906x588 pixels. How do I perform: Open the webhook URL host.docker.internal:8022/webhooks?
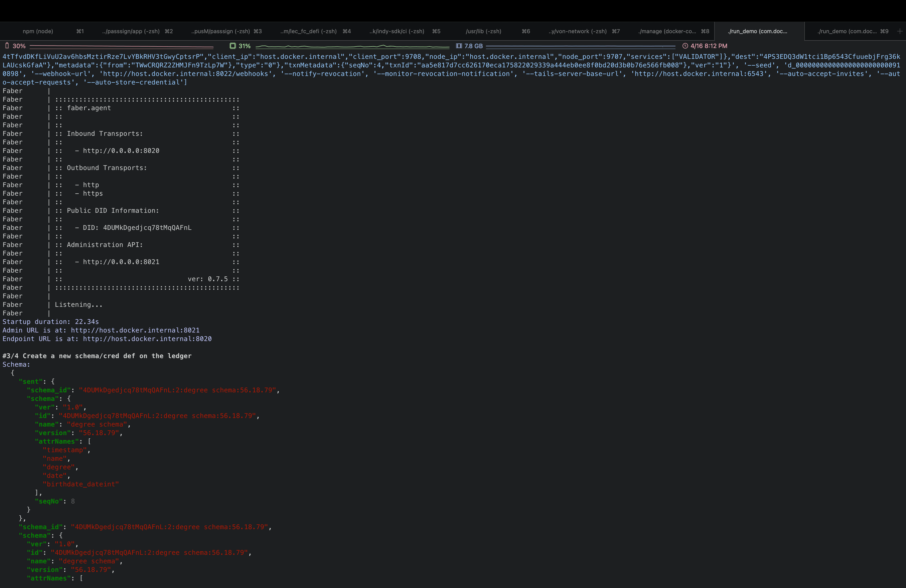[x=187, y=74]
